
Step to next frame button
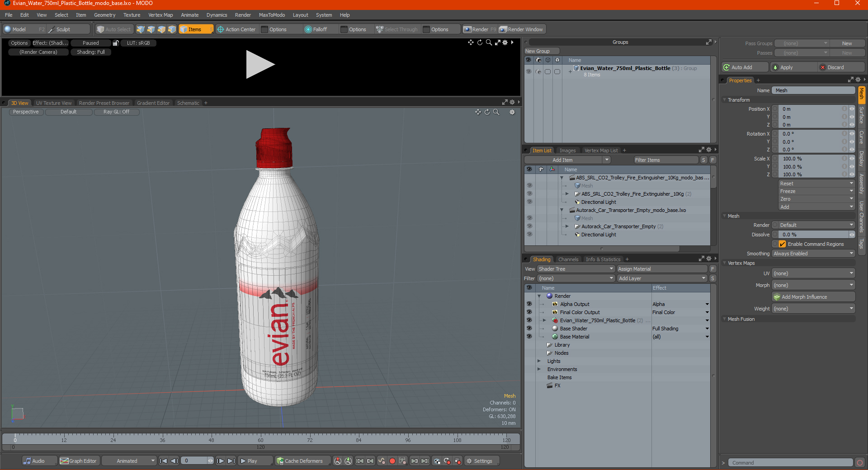coord(220,461)
